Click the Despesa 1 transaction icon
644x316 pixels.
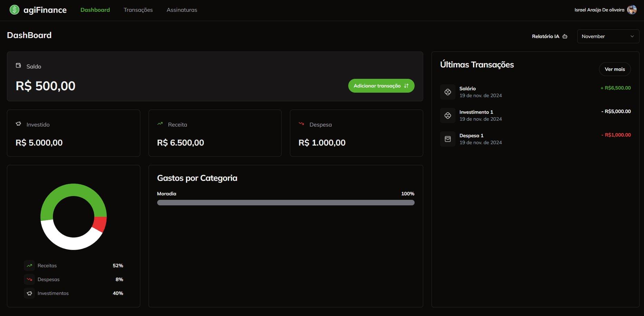447,139
